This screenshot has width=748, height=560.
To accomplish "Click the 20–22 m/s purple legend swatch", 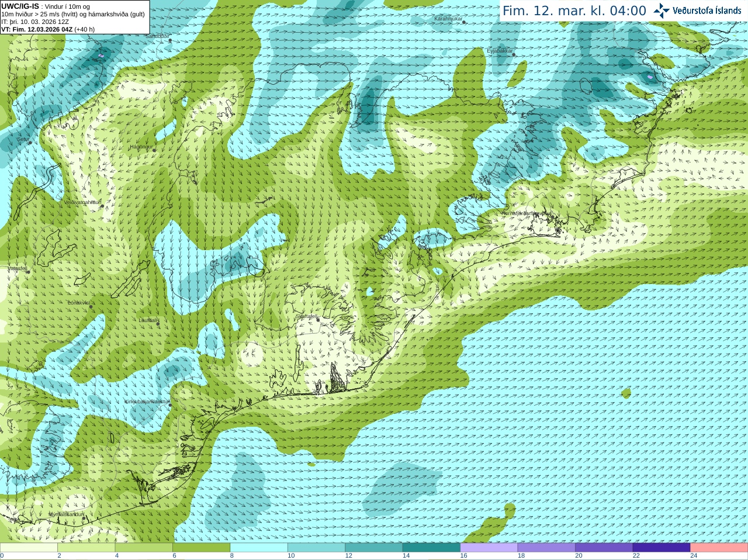I will (x=604, y=548).
